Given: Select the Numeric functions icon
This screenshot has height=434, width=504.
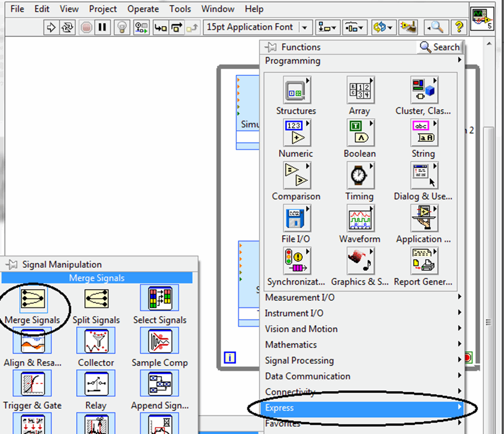Looking at the screenshot, I should pyautogui.click(x=296, y=132).
